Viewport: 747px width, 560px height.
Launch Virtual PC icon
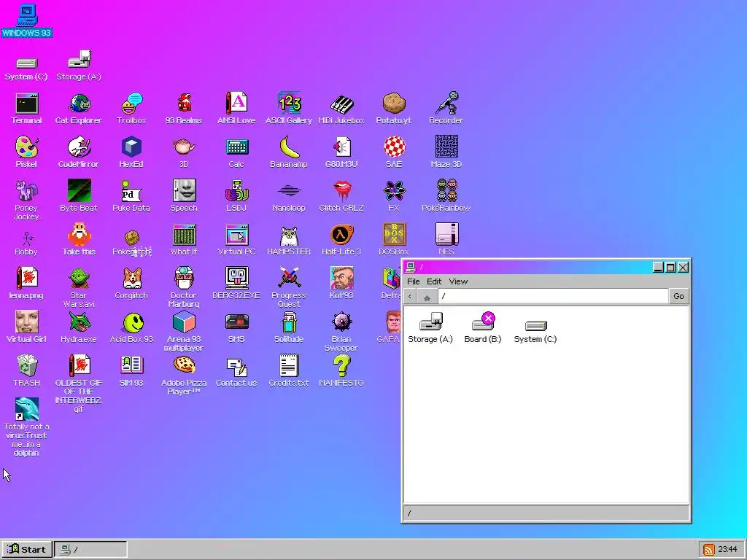pyautogui.click(x=236, y=240)
